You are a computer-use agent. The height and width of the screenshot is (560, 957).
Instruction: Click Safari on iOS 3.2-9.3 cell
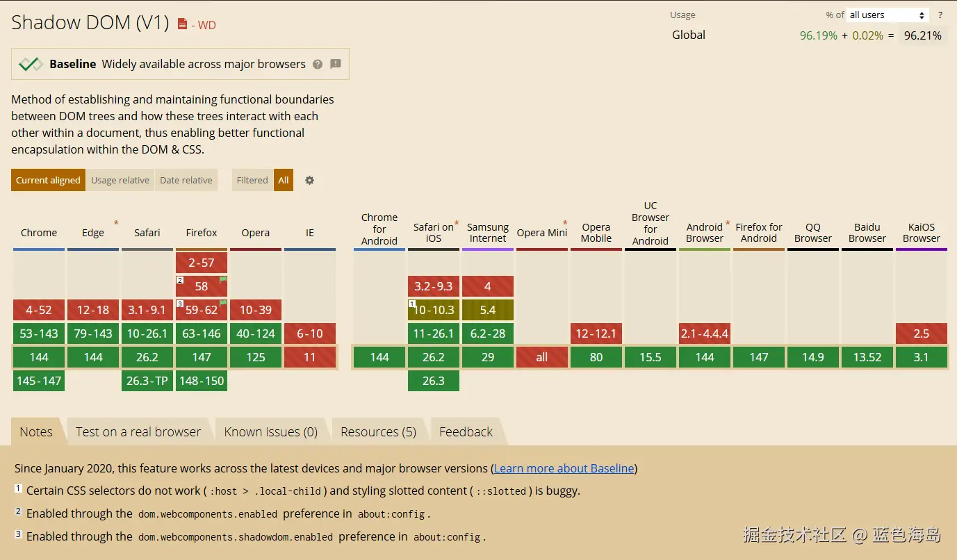coord(434,286)
